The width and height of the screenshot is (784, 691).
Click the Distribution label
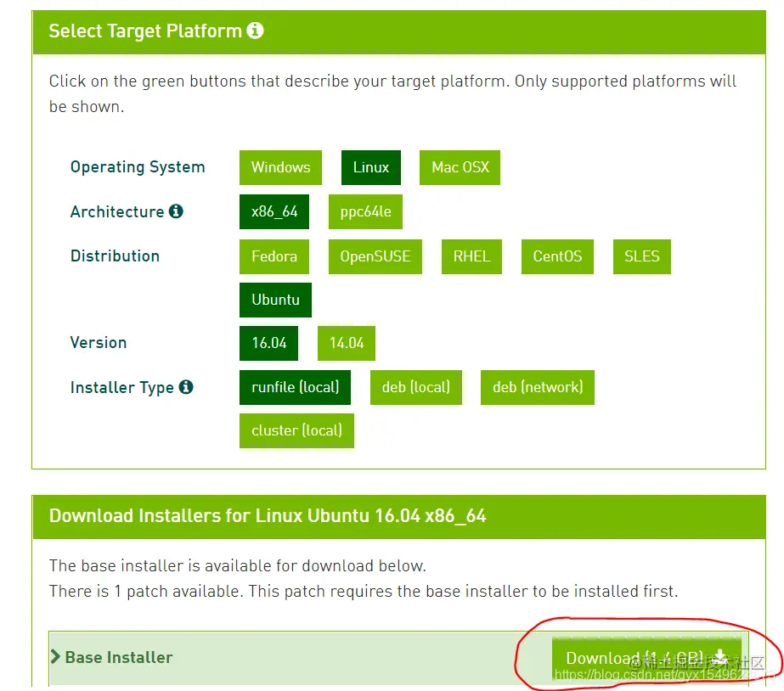coord(115,256)
